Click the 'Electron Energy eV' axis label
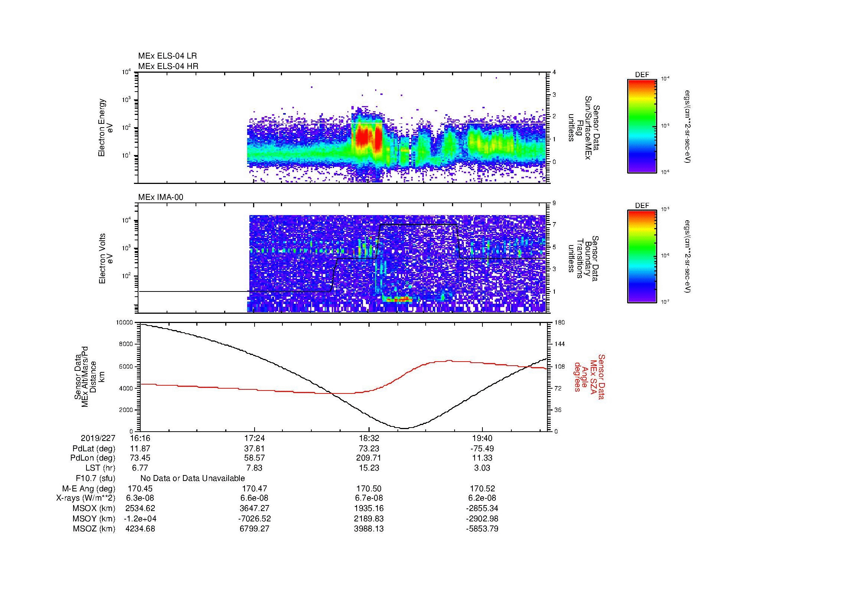 pos(105,128)
